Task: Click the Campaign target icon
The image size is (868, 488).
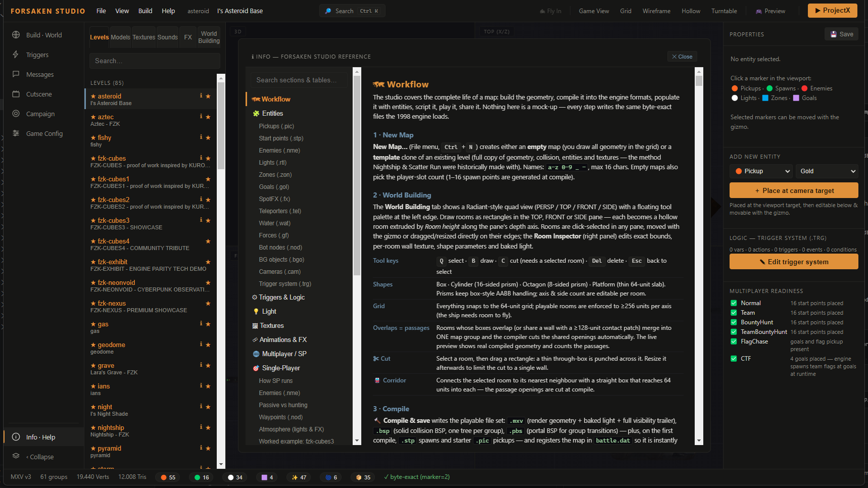Action: pyautogui.click(x=16, y=114)
